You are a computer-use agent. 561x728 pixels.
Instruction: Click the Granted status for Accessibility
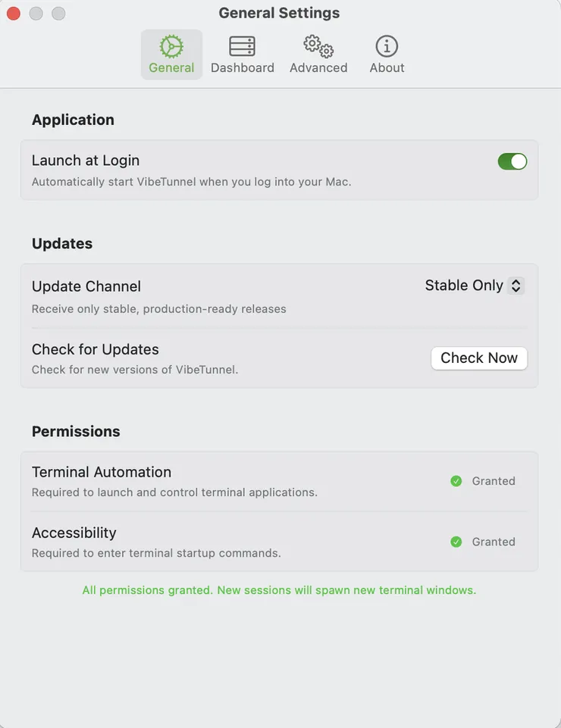(x=494, y=542)
